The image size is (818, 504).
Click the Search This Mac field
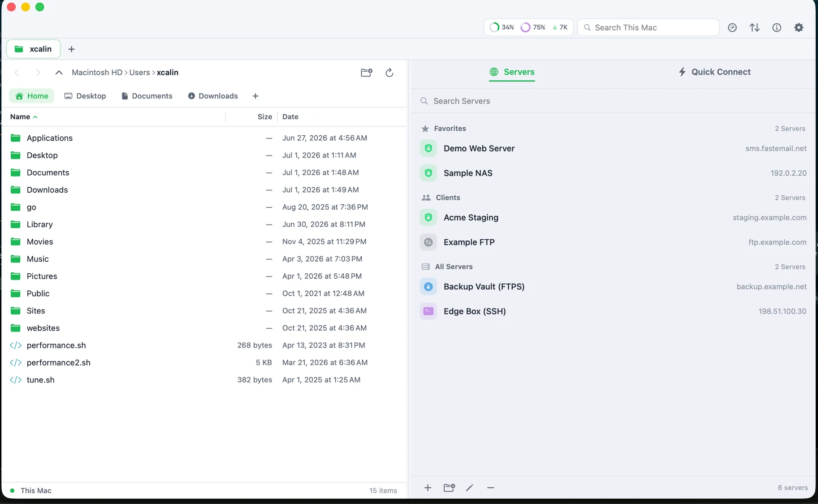[x=648, y=27]
